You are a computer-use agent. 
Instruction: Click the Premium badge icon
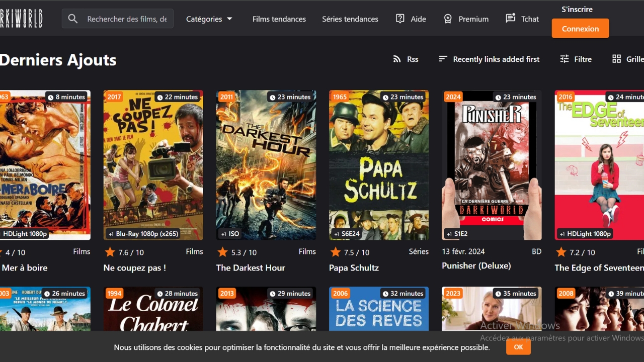tap(448, 19)
